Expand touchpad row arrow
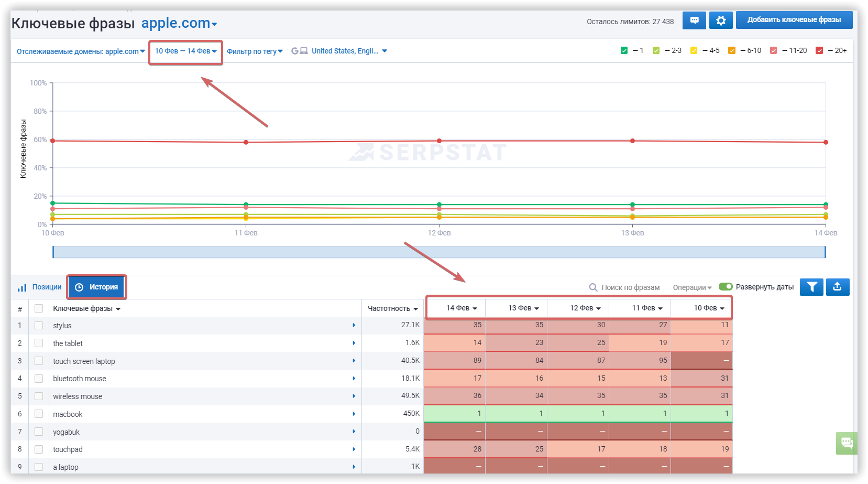This screenshot has height=484, width=868. pos(354,449)
